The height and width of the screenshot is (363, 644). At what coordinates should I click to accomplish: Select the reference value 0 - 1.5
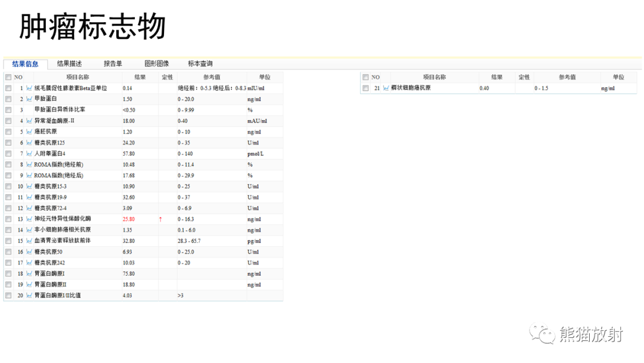pyautogui.click(x=541, y=88)
